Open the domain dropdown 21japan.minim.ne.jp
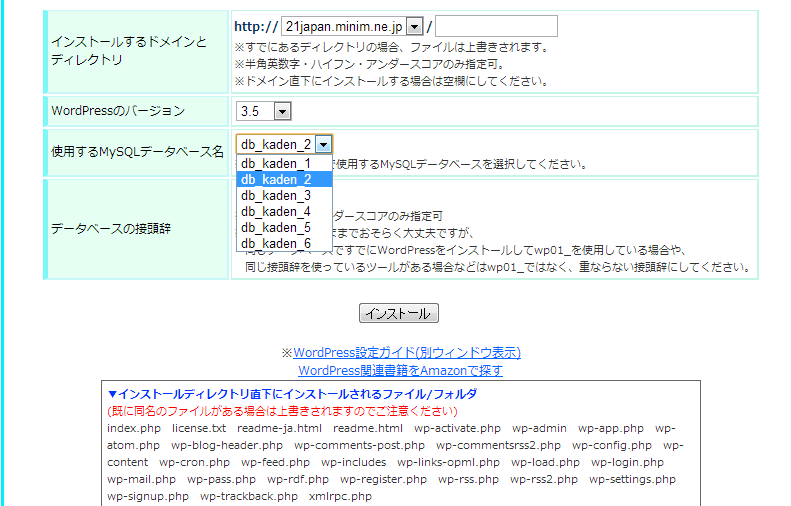 [x=352, y=26]
